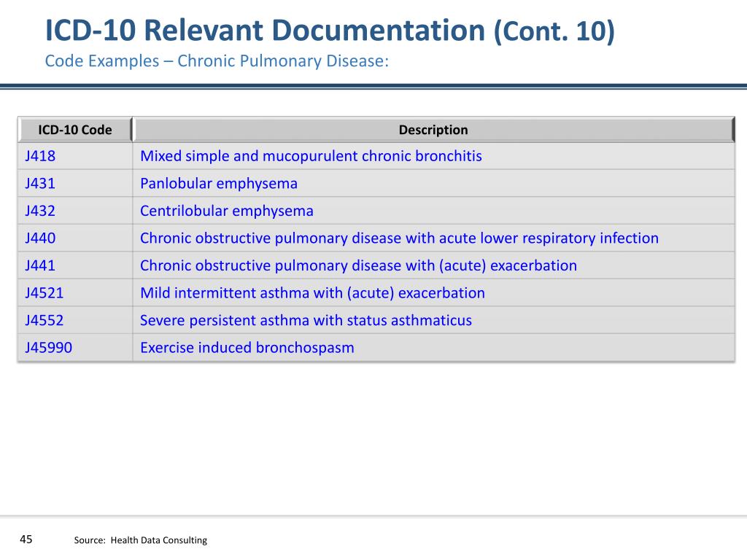The width and height of the screenshot is (747, 560).
Task: Click 'Mixed simple and mucopurulent chronic bronchitis'
Action: point(311,156)
